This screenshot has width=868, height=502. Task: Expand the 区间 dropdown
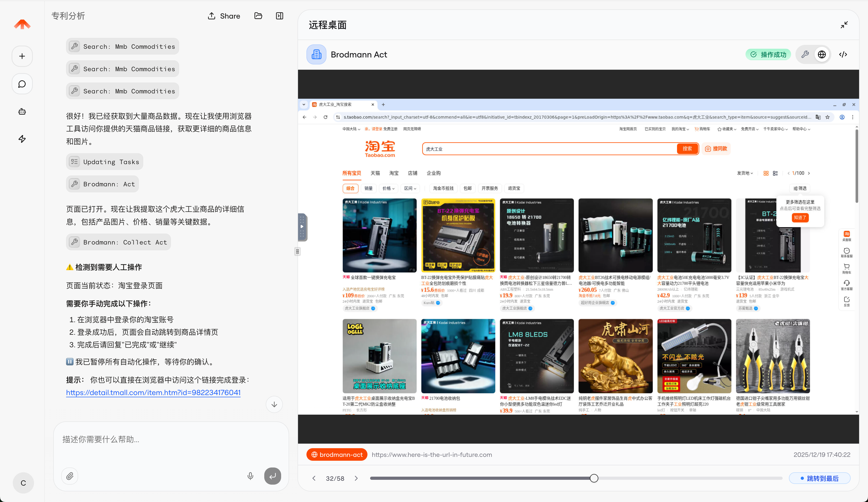pyautogui.click(x=410, y=188)
